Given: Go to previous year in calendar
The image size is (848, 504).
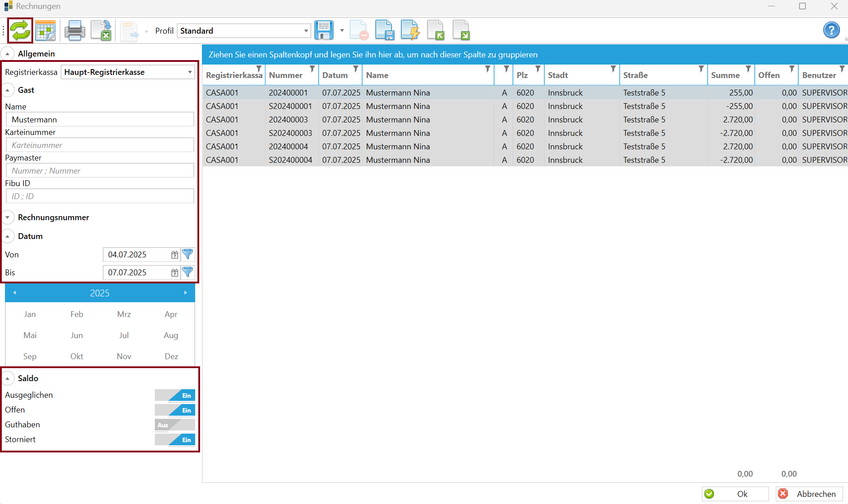Looking at the screenshot, I should (x=14, y=293).
